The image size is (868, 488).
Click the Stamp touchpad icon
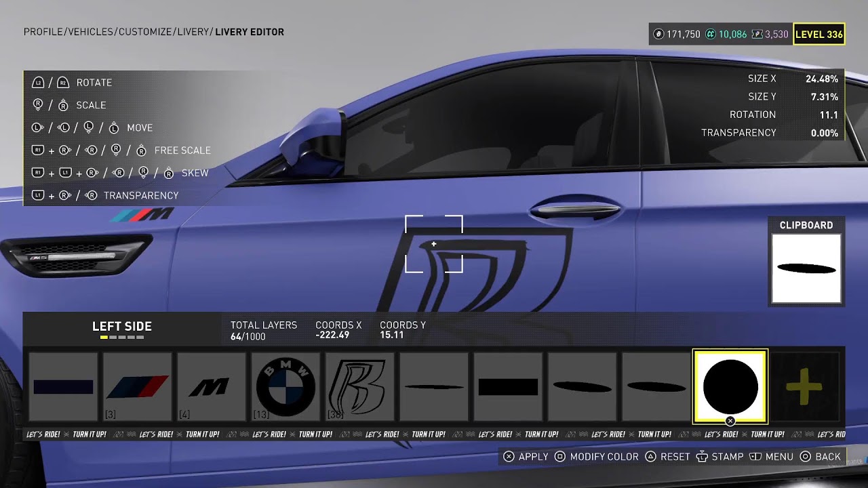702,457
